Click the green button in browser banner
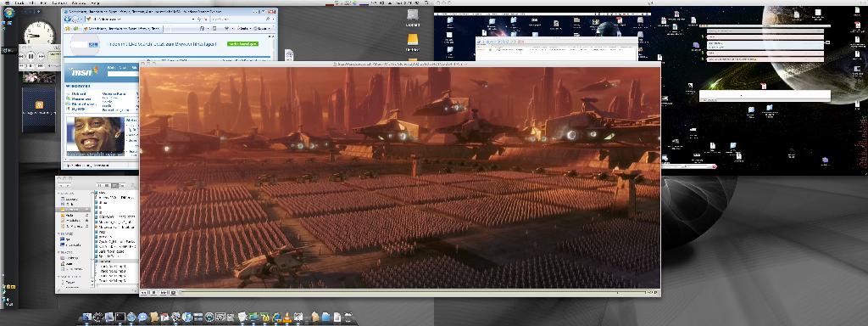 [x=242, y=44]
